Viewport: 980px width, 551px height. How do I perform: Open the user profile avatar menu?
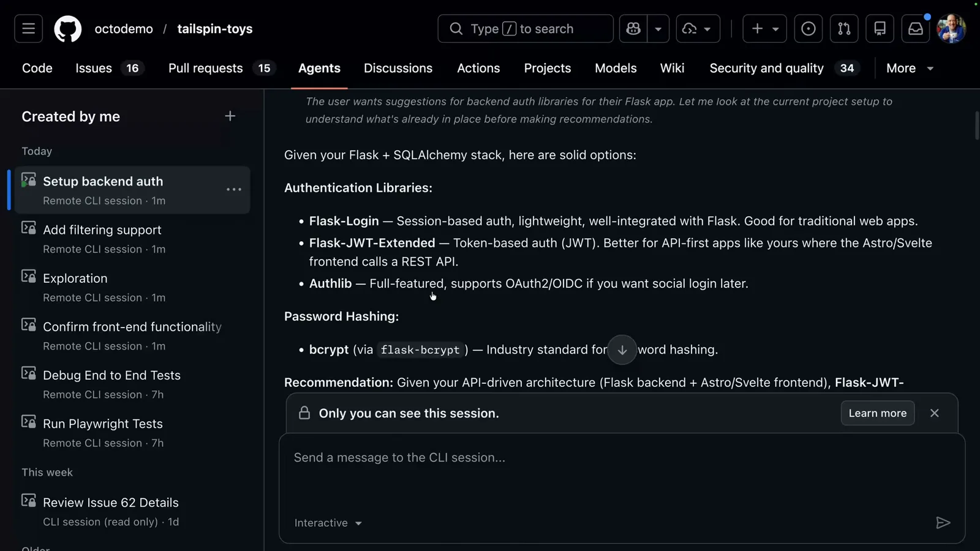(x=951, y=29)
